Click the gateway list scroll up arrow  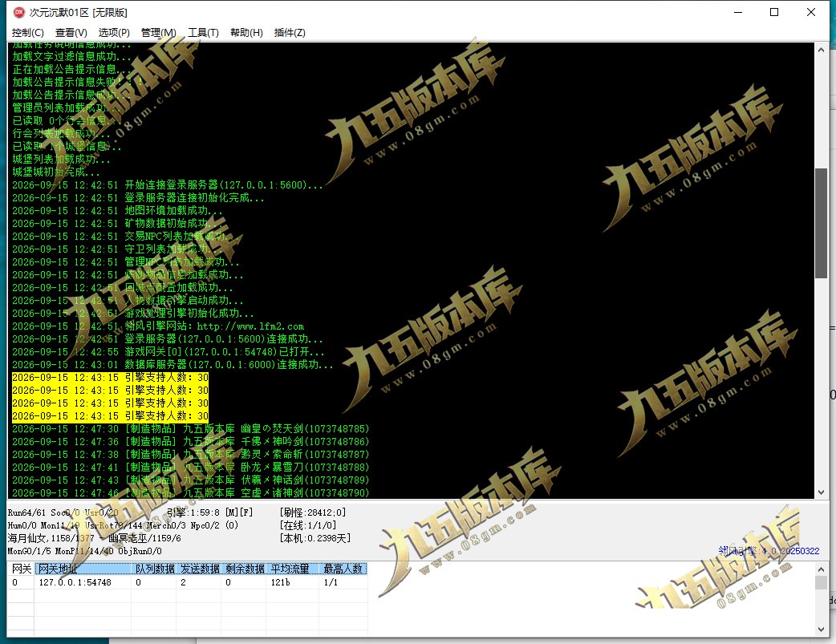pos(821,569)
